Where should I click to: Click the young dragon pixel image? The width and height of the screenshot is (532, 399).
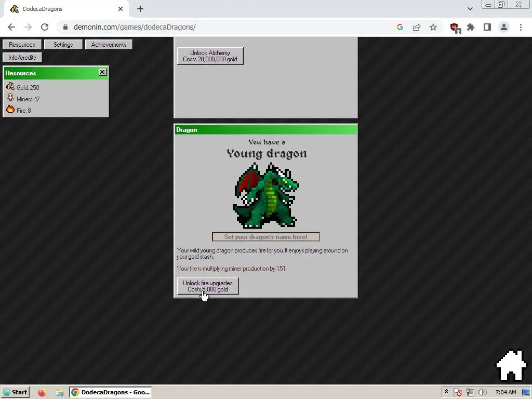(265, 195)
